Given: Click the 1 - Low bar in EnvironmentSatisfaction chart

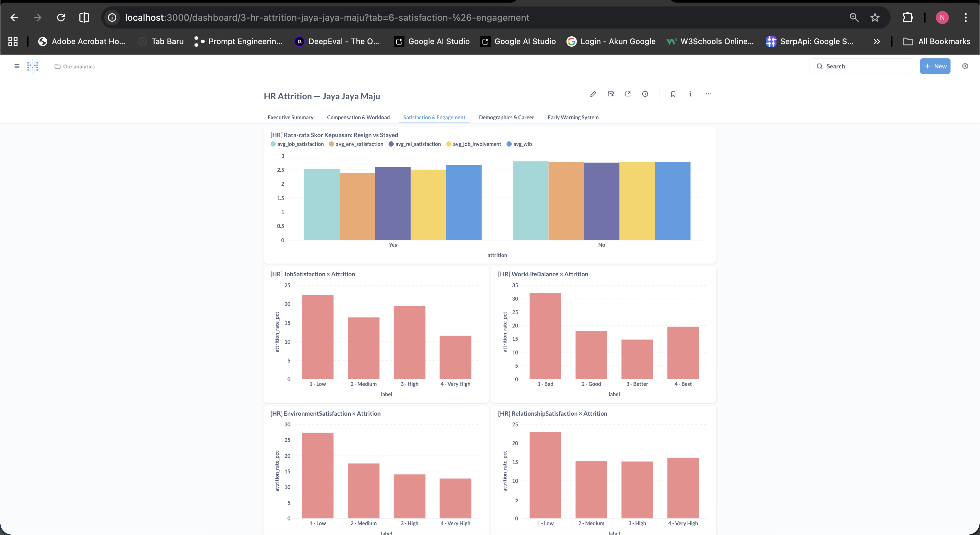Looking at the screenshot, I should tap(318, 476).
